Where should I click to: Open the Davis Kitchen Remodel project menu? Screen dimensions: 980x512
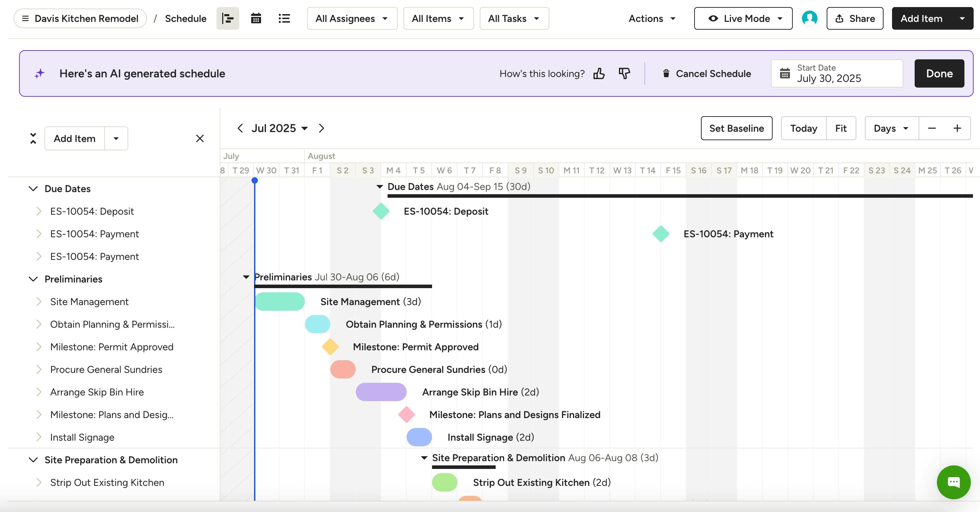(x=80, y=18)
